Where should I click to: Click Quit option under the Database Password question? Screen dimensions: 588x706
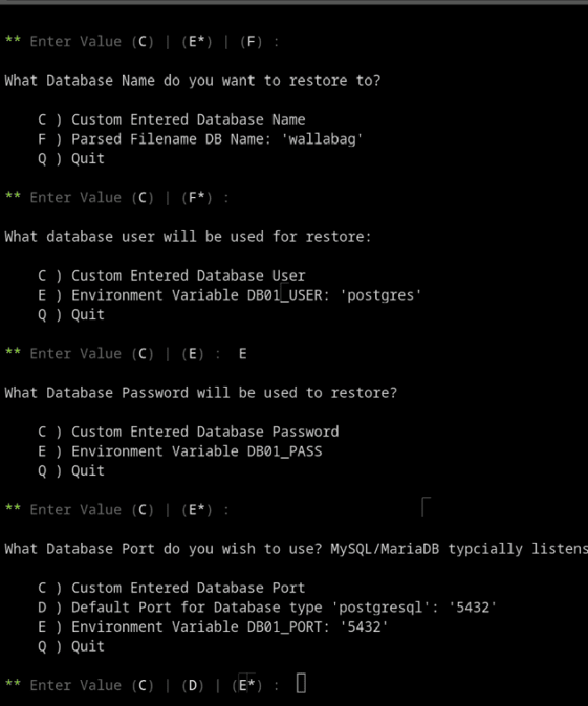pyautogui.click(x=71, y=471)
